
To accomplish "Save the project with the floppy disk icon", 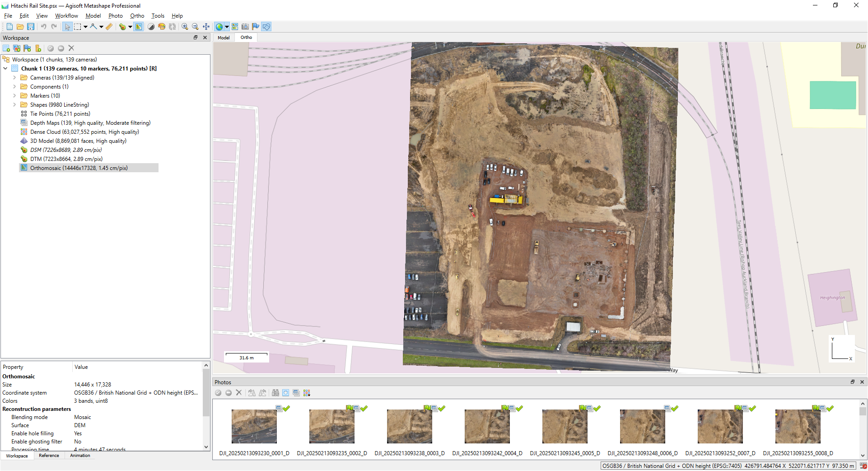I will [x=31, y=27].
